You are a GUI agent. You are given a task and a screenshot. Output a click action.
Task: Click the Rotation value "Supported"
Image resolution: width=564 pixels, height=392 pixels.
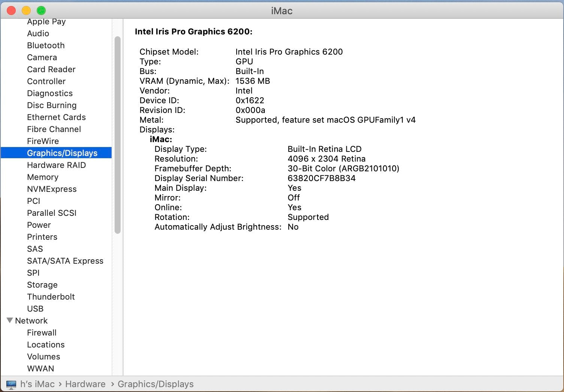tap(308, 217)
